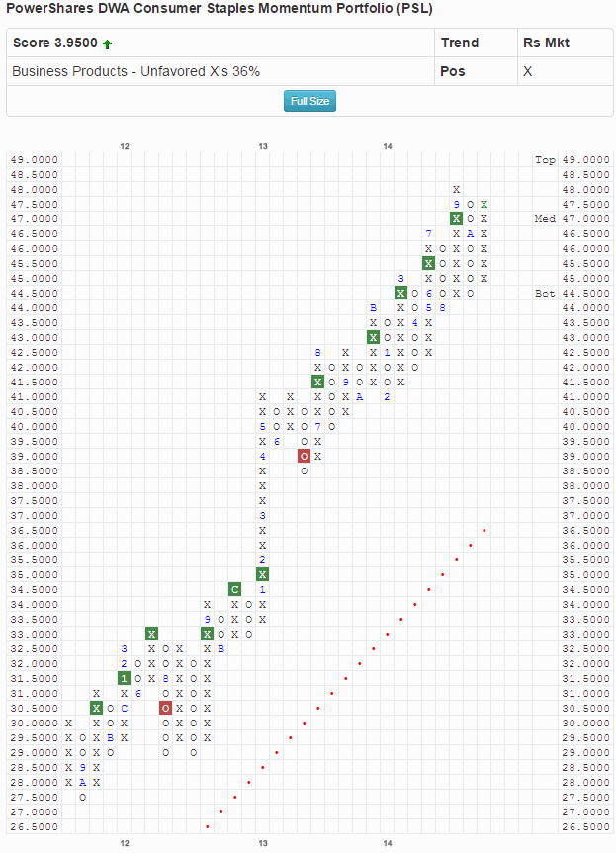Select the green X box at 44.5000 level
The width and height of the screenshot is (616, 853).
pyautogui.click(x=400, y=293)
